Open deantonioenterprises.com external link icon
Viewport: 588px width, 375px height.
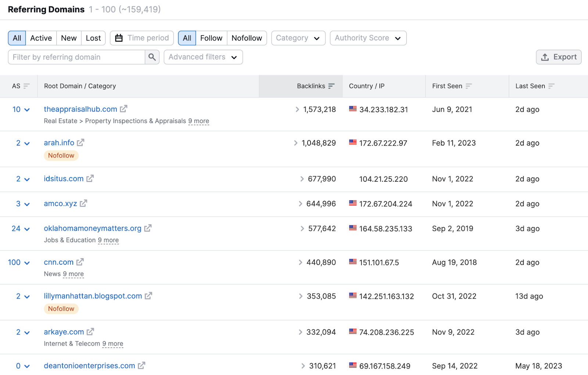141,365
